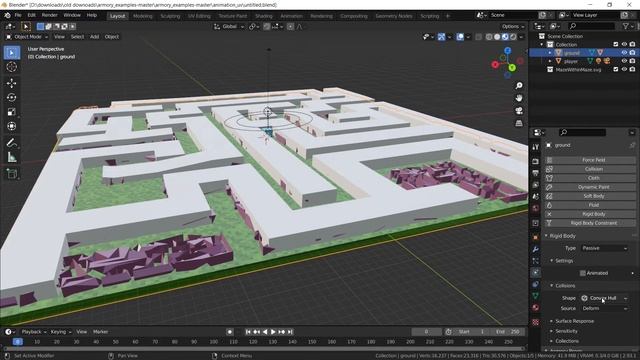Viewport: 640px width, 360px height.
Task: Open the viewport Add menu
Action: coord(94,37)
